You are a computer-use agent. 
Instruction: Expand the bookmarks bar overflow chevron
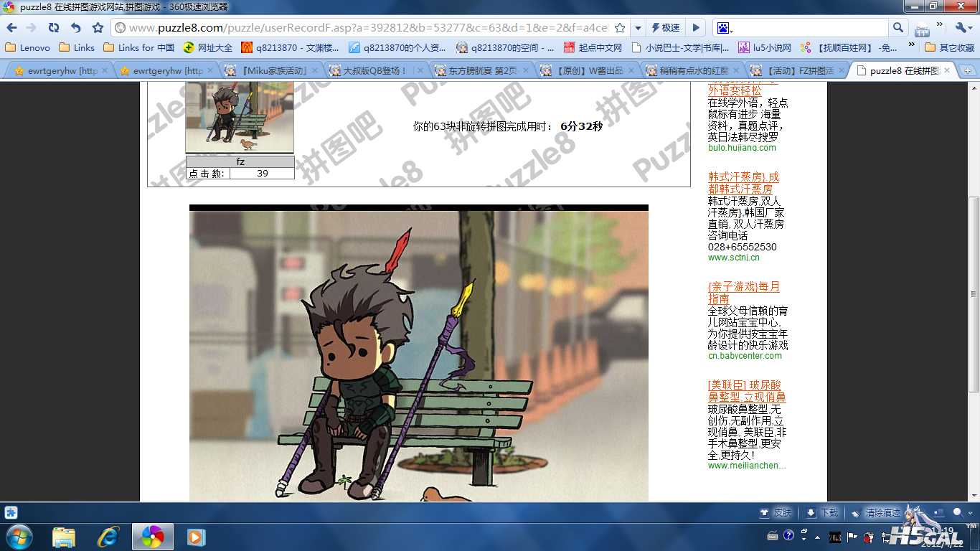click(911, 46)
